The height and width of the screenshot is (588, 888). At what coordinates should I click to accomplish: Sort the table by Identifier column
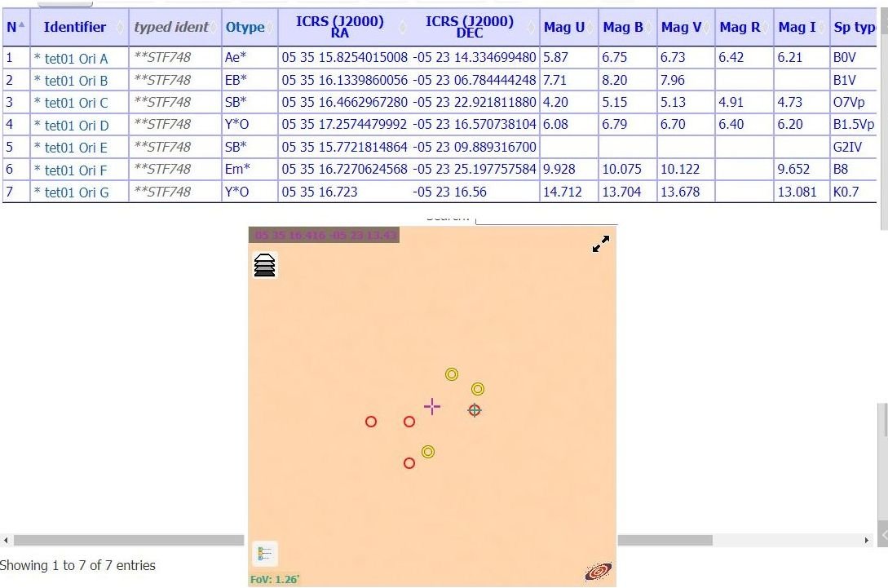tap(79, 27)
